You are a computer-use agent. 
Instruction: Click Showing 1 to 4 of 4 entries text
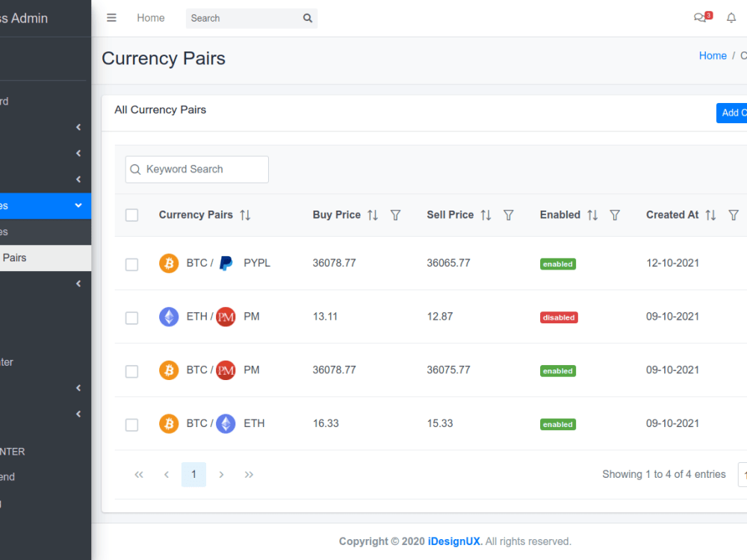click(663, 474)
